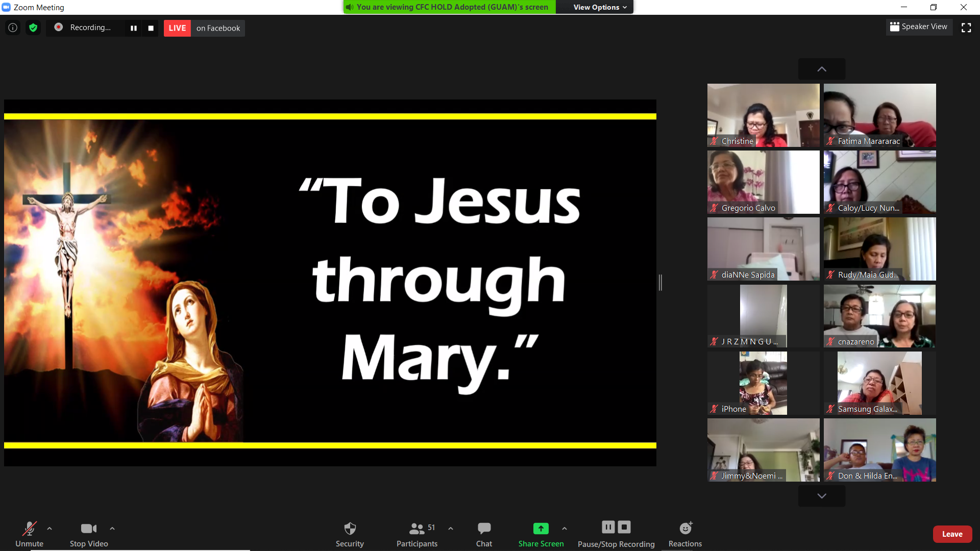Stop Video using the camera button
This screenshot has height=551, width=980.
[89, 534]
